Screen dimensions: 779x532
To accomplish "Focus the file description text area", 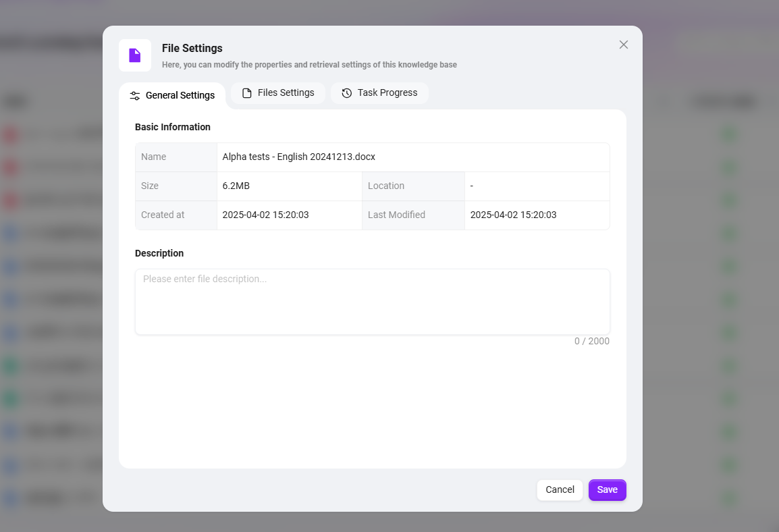I will coord(372,301).
